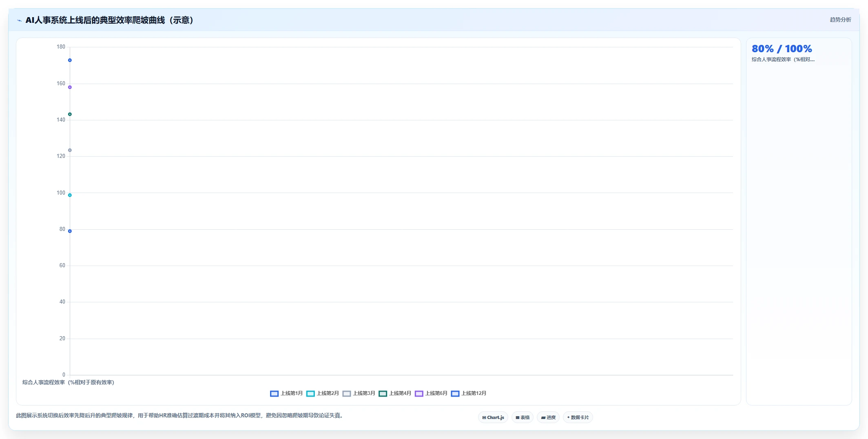Open the 数据卡片 tag

tap(578, 417)
